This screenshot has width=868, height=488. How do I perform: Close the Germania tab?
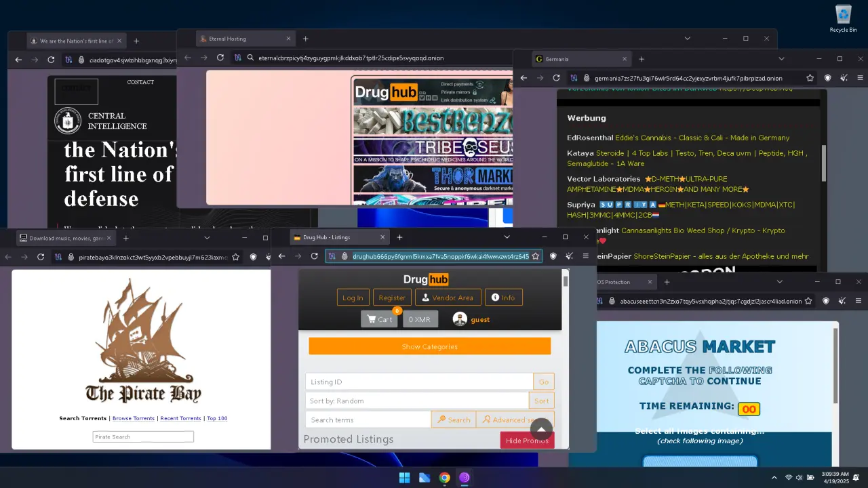point(625,59)
